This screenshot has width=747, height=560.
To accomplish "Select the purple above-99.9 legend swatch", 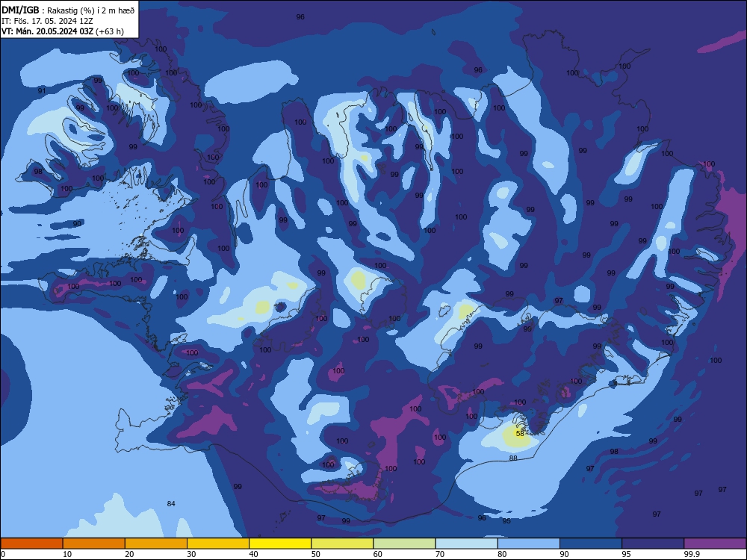I will tap(715, 544).
